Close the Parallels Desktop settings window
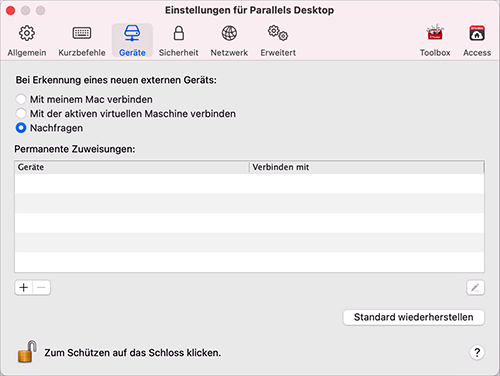The width and height of the screenshot is (500, 376). point(11,11)
